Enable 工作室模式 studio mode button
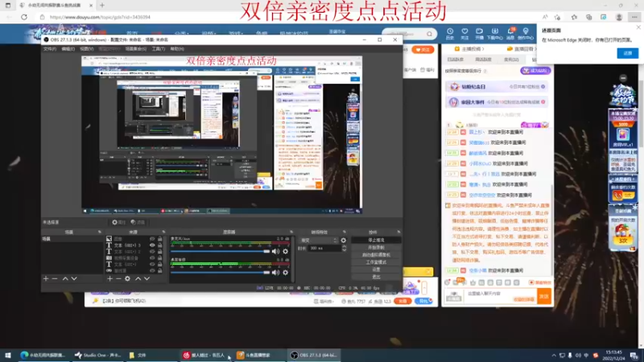This screenshot has height=362, width=644. click(376, 262)
